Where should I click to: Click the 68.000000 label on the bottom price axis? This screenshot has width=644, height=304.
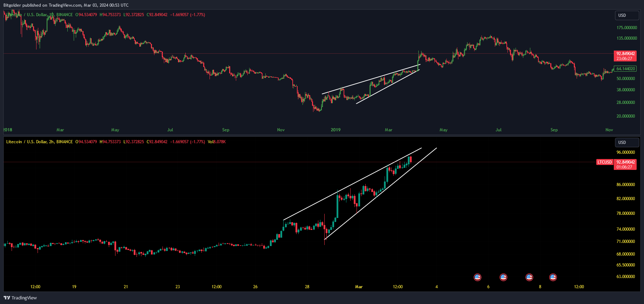pyautogui.click(x=626, y=254)
